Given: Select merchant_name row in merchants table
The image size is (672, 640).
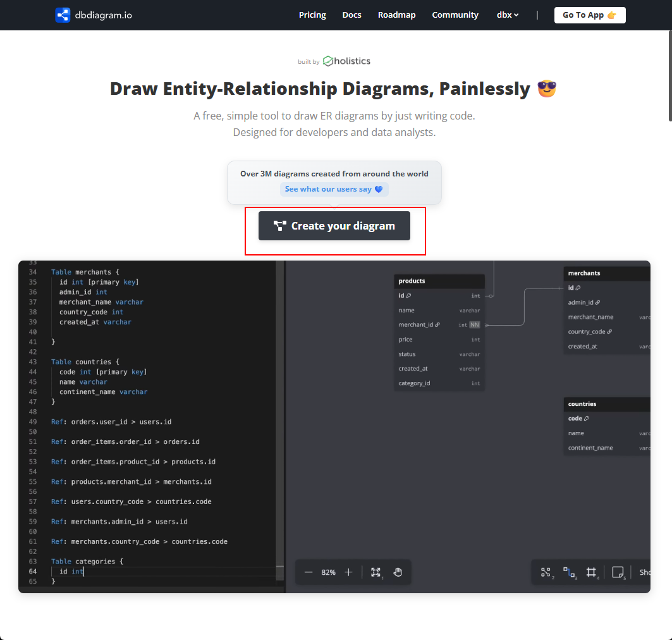Looking at the screenshot, I should tap(607, 317).
